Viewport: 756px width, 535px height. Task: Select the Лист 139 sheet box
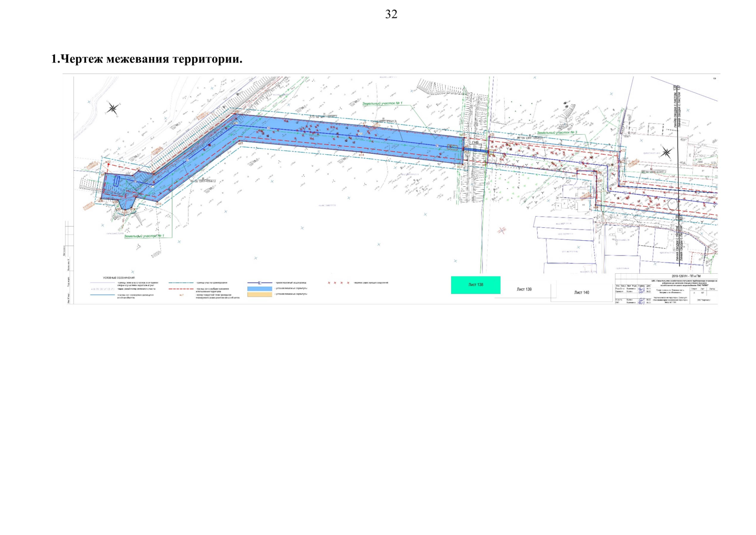[524, 289]
